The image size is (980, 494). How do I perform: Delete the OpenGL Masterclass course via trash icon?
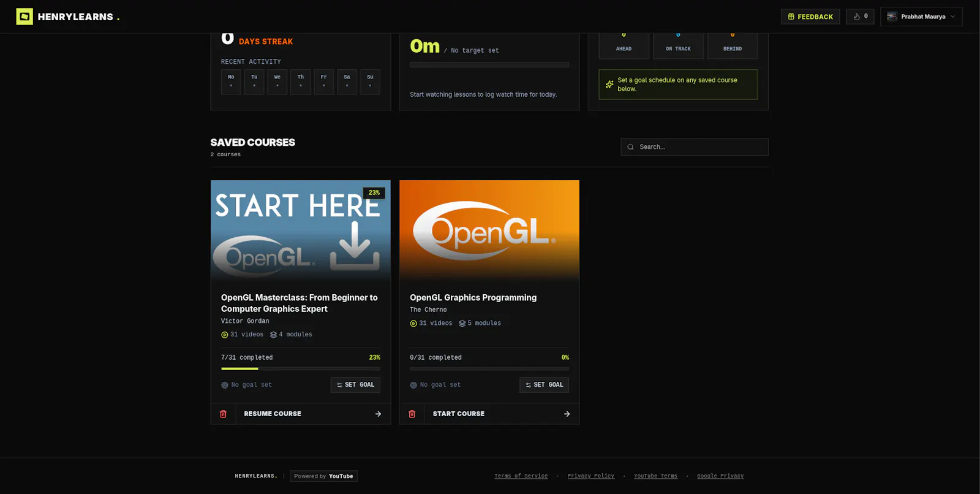[x=224, y=414]
